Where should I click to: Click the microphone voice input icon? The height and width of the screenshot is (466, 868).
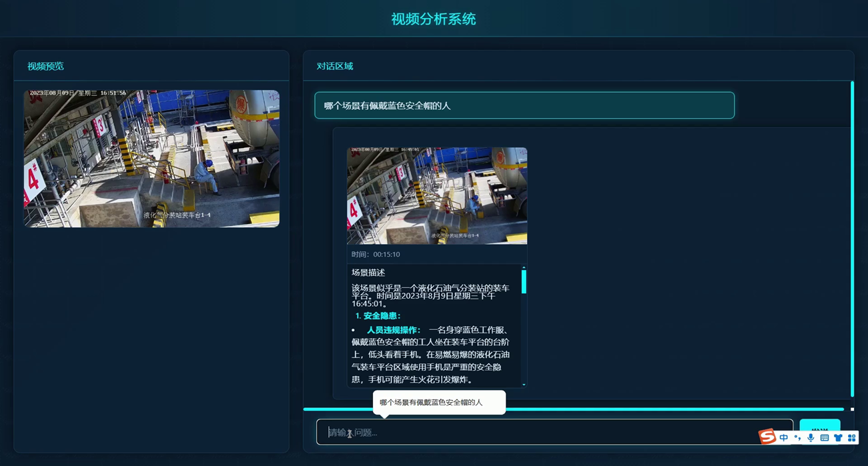[811, 438]
